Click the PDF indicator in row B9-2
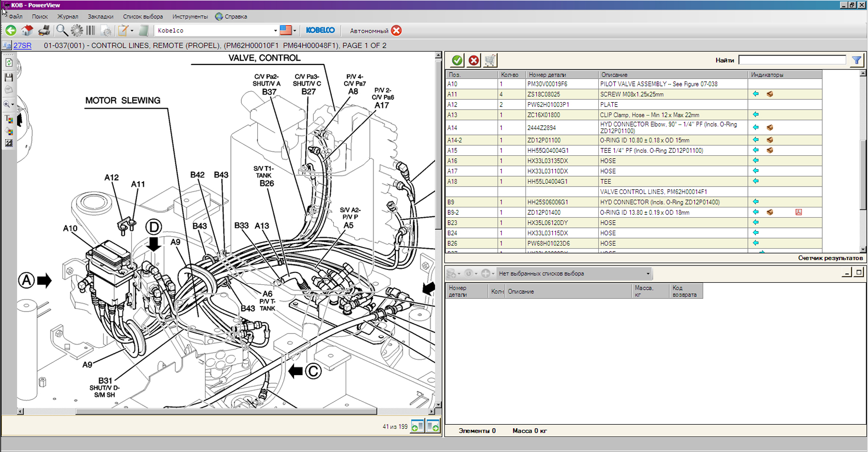Image resolution: width=868 pixels, height=452 pixels. coord(798,212)
